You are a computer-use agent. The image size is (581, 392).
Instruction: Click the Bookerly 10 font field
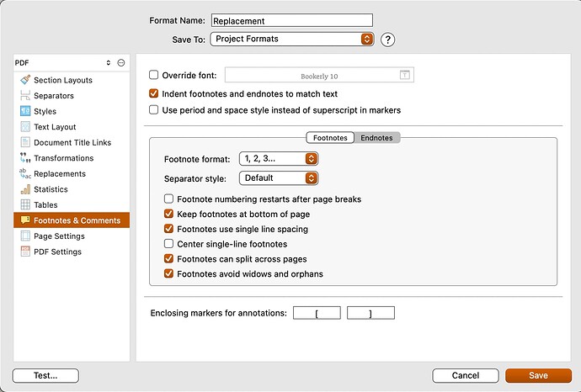click(319, 75)
